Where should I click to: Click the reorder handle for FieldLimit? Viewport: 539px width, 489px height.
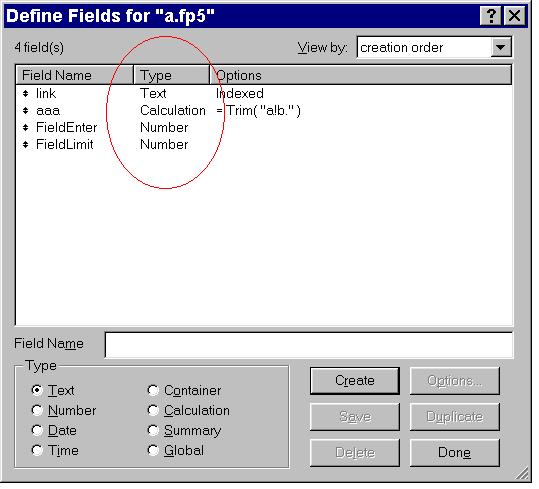coord(25,144)
